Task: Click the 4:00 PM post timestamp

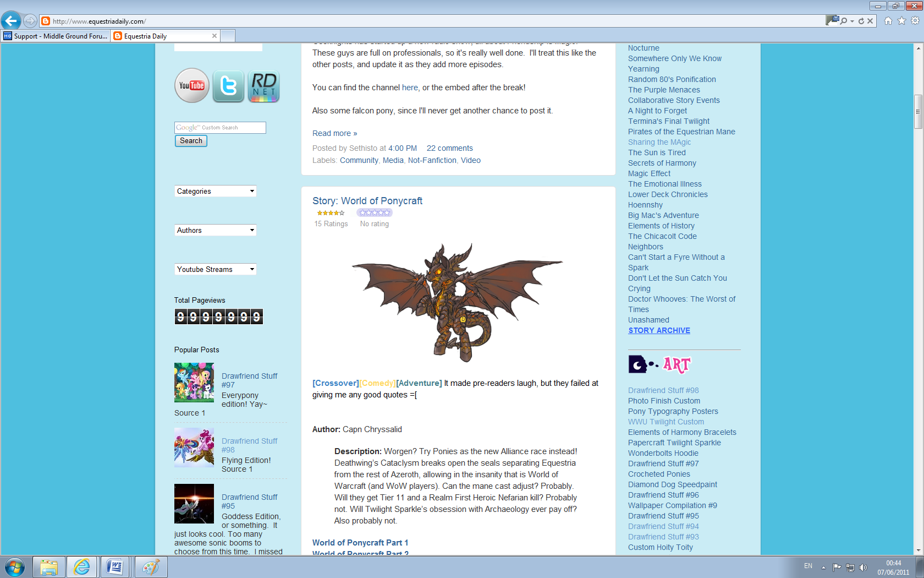Action: pyautogui.click(x=403, y=148)
